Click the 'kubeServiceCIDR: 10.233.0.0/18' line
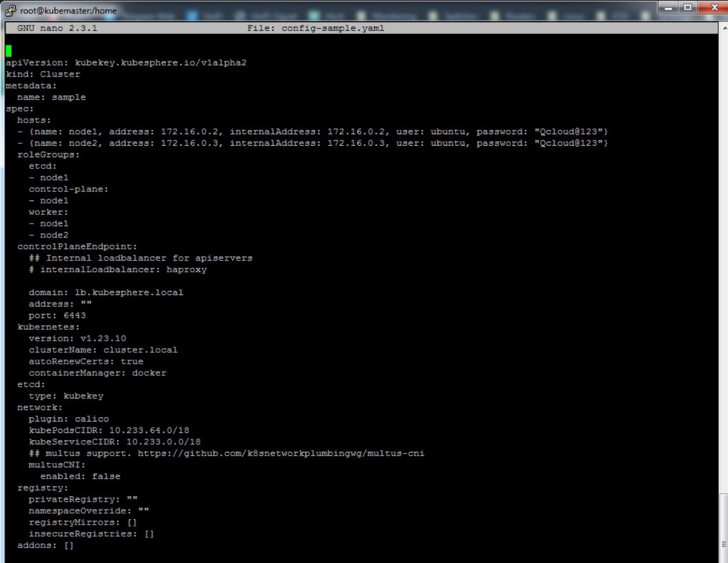The height and width of the screenshot is (563, 728). tap(115, 442)
